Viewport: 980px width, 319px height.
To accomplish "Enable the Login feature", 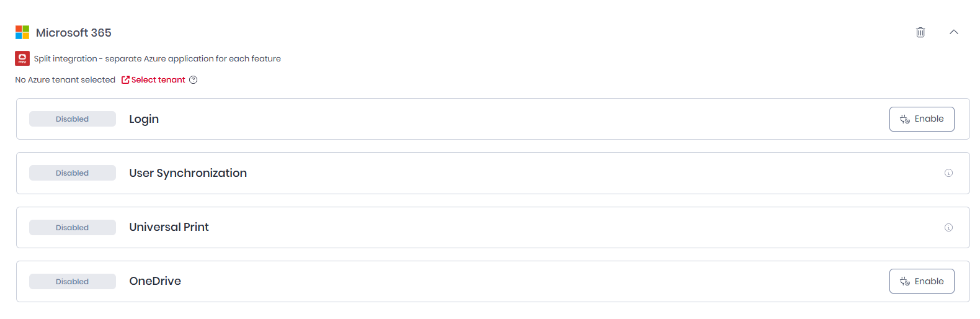I will [922, 119].
